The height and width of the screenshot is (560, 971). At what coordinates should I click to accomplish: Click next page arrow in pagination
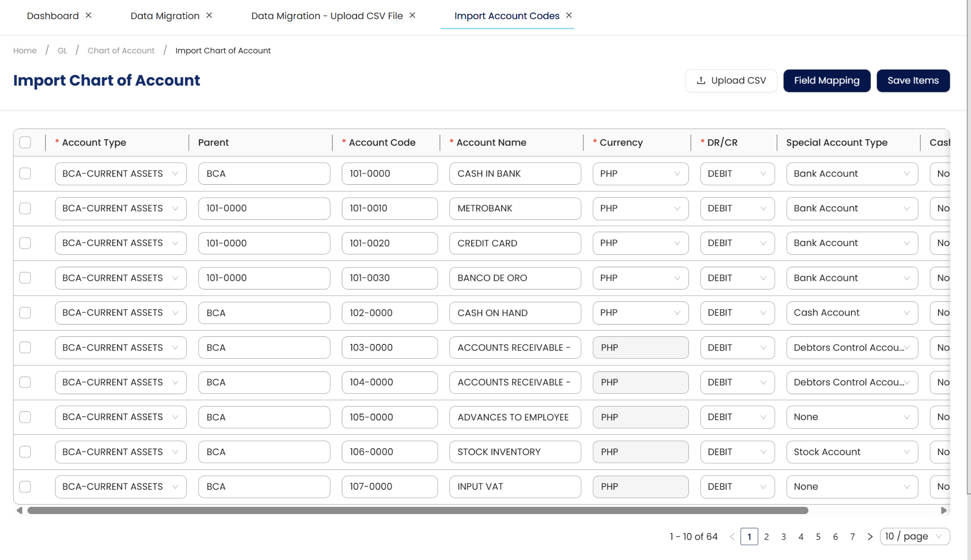click(870, 537)
